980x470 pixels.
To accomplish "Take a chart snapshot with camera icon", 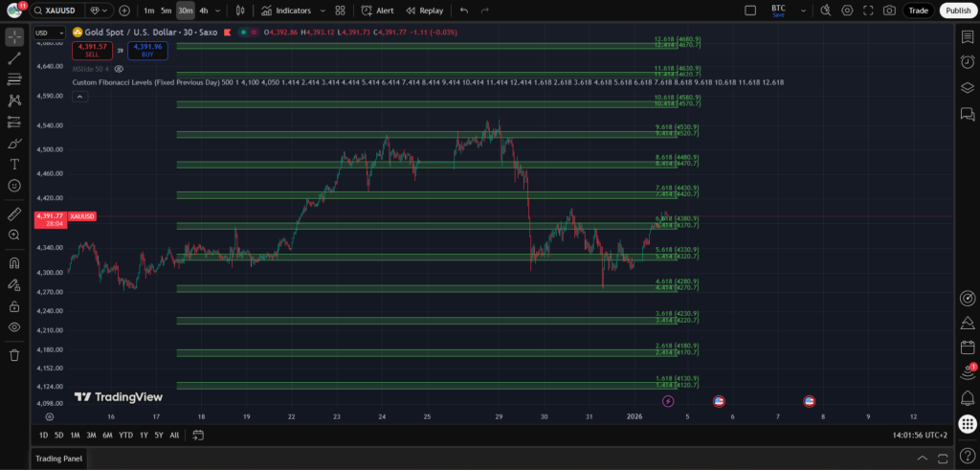I will click(889, 11).
